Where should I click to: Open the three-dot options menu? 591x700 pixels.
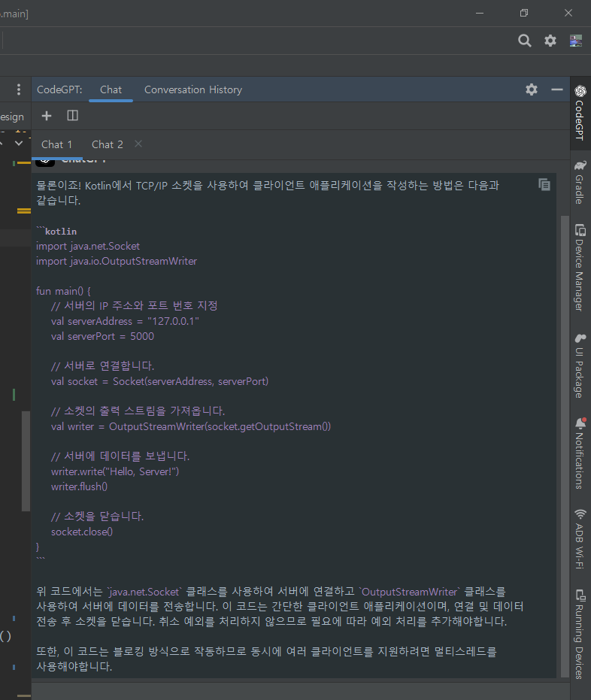click(x=18, y=89)
